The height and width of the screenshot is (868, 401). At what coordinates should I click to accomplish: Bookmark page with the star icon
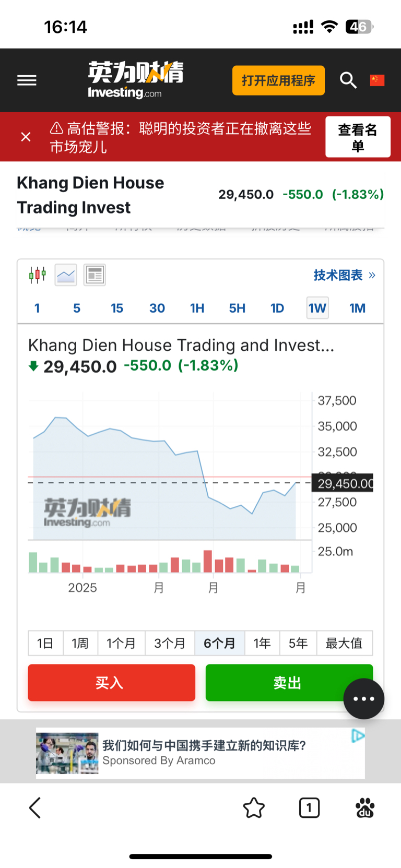point(254,808)
